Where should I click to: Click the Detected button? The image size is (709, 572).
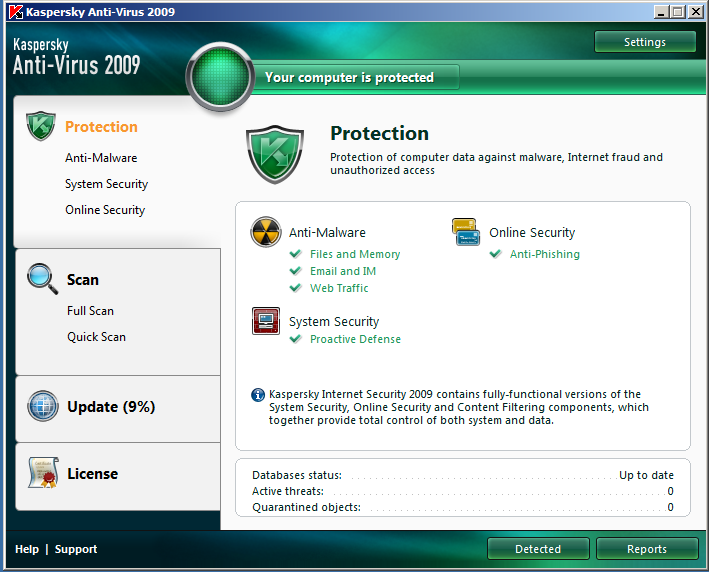538,548
